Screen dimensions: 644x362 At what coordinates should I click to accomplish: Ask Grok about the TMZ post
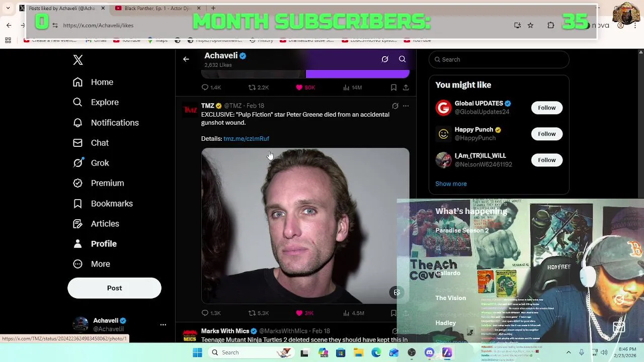[x=395, y=106]
